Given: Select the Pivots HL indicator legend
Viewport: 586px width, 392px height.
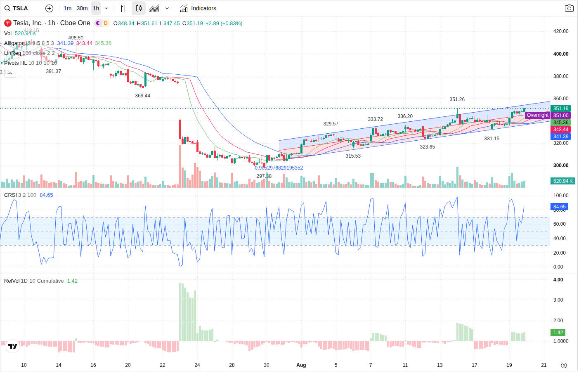Looking at the screenshot, I should pos(15,63).
